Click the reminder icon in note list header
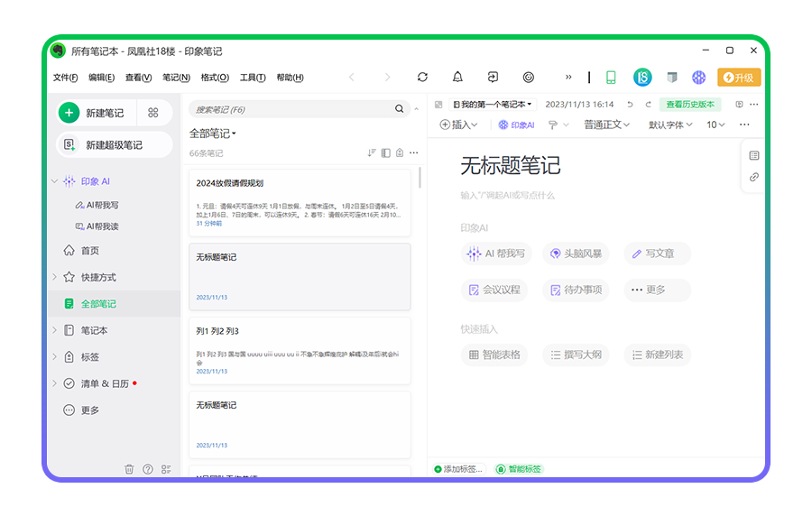 pos(400,152)
